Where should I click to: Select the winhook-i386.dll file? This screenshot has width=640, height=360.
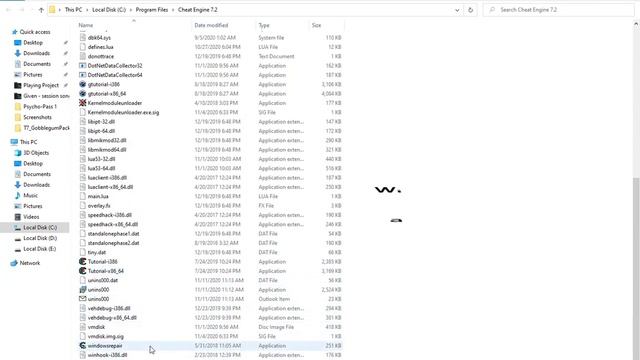pyautogui.click(x=107, y=355)
